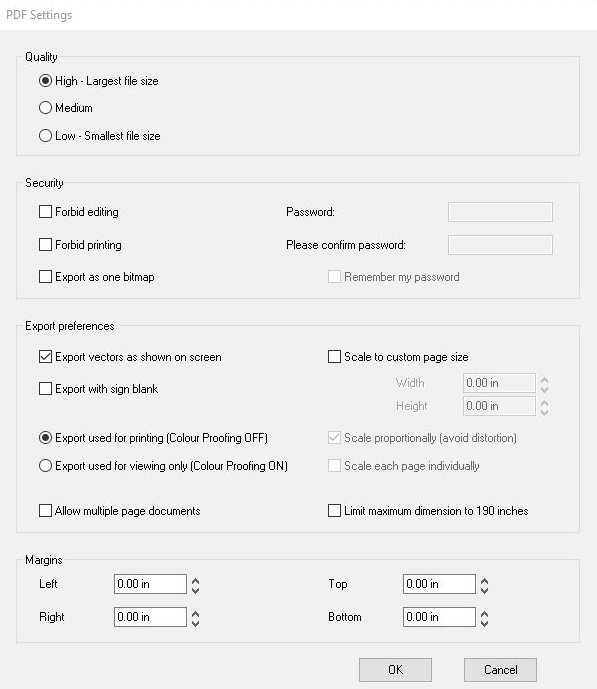This screenshot has width=597, height=689.
Task: Check Allow multiple page documents
Action: coord(45,511)
